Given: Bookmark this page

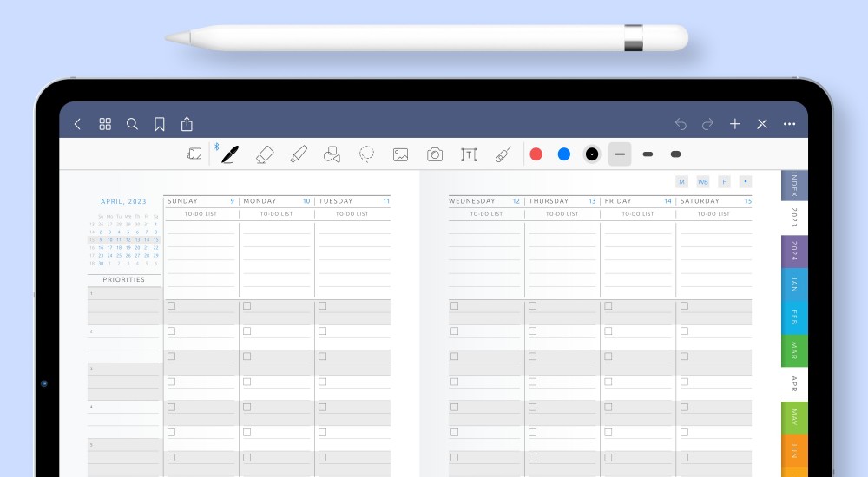Looking at the screenshot, I should coord(160,124).
